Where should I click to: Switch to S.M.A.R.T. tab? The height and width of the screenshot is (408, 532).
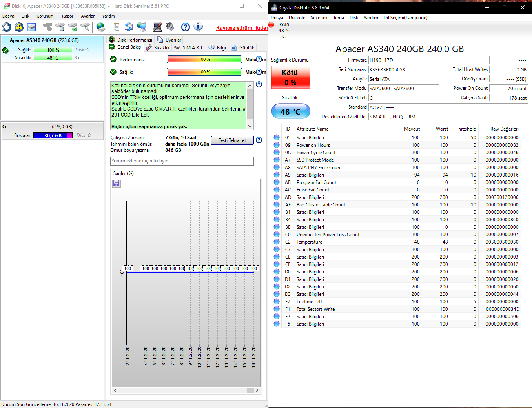189,48
